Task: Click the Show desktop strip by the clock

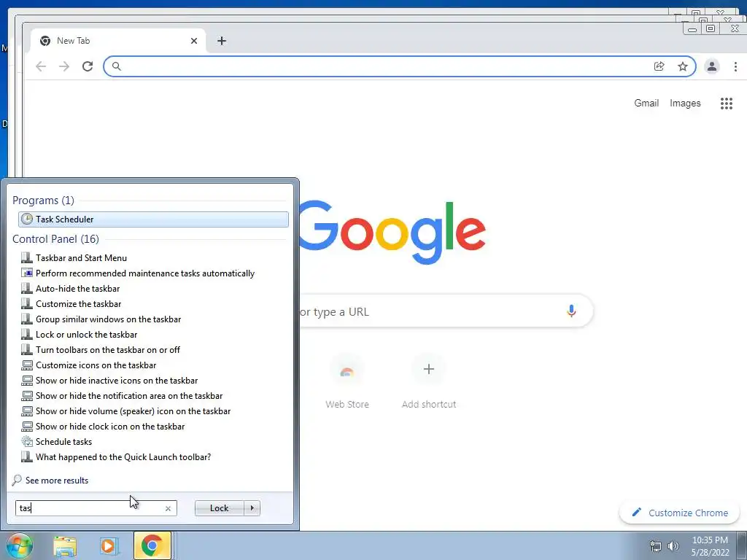Action: tap(742, 546)
